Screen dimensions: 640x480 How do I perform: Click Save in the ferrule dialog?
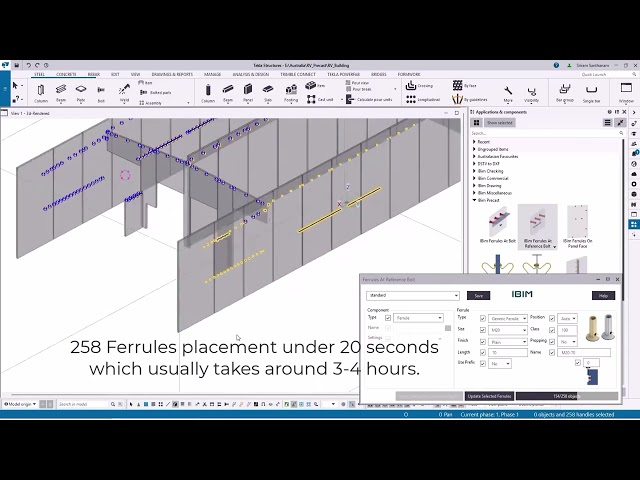[x=478, y=296]
